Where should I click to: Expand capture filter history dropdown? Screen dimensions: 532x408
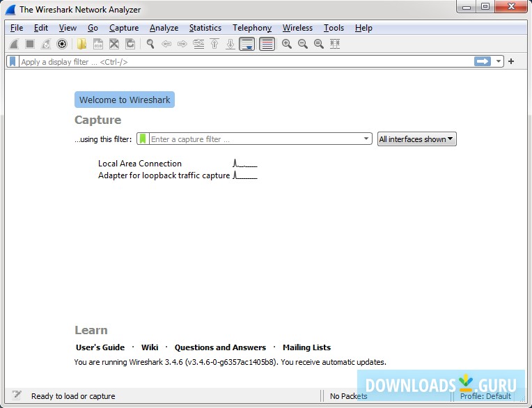tap(366, 139)
